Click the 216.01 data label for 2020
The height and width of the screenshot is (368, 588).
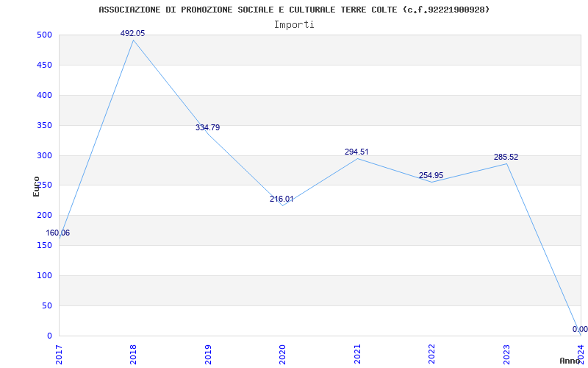[x=282, y=199]
